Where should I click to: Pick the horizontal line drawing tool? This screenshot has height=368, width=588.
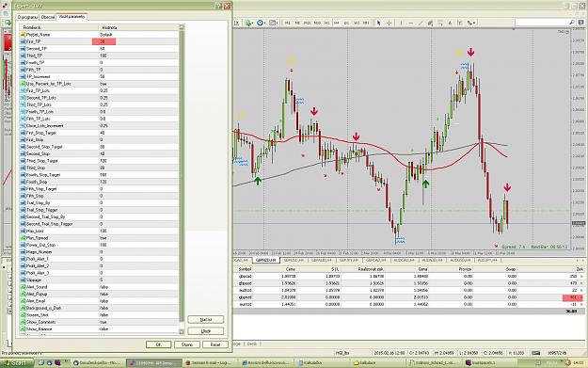tap(410, 23)
